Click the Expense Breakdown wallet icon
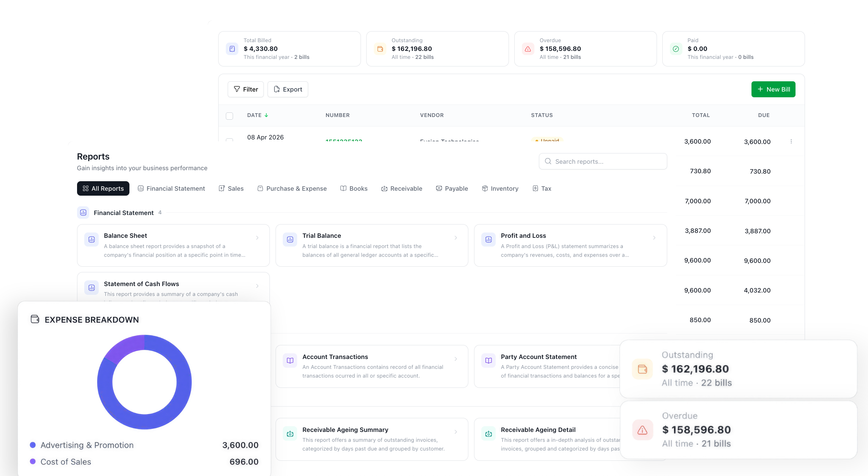Screen dimensions: 868x476 click(x=35, y=319)
